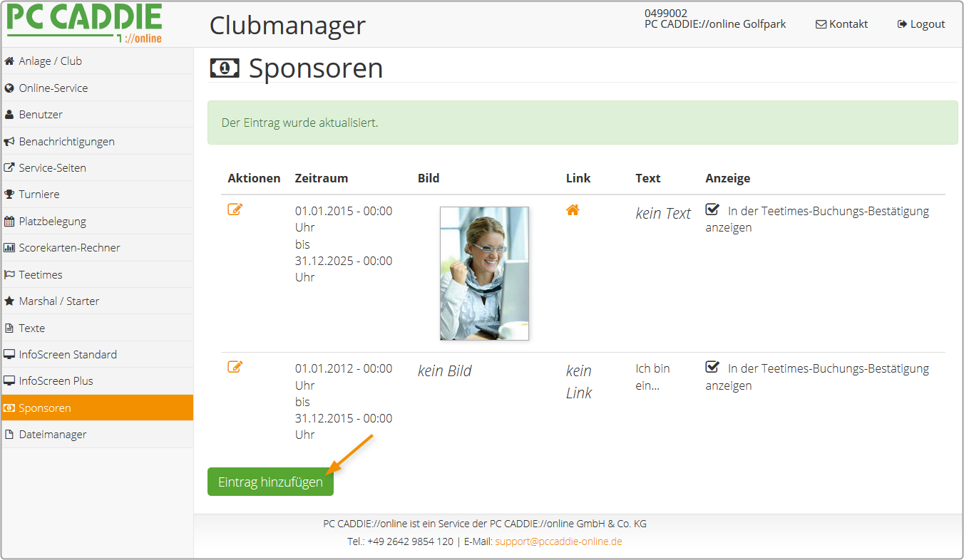Click the calendar icon for Platzbelegung
The image size is (964, 560).
pos(9,222)
